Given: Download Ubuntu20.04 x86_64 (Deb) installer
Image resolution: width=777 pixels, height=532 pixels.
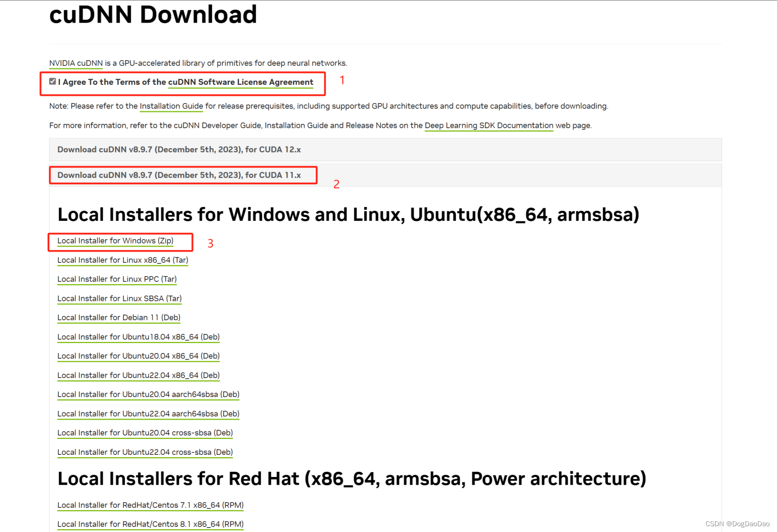Looking at the screenshot, I should pos(138,356).
